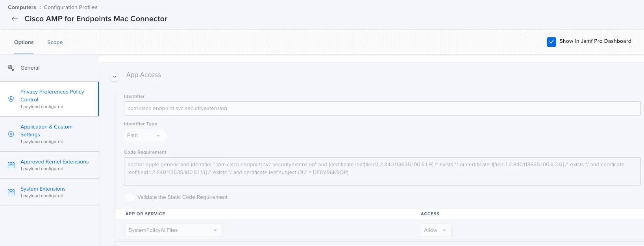Image resolution: width=644 pixels, height=246 pixels.
Task: Select Application & Custom Settings payload
Action: point(49,134)
